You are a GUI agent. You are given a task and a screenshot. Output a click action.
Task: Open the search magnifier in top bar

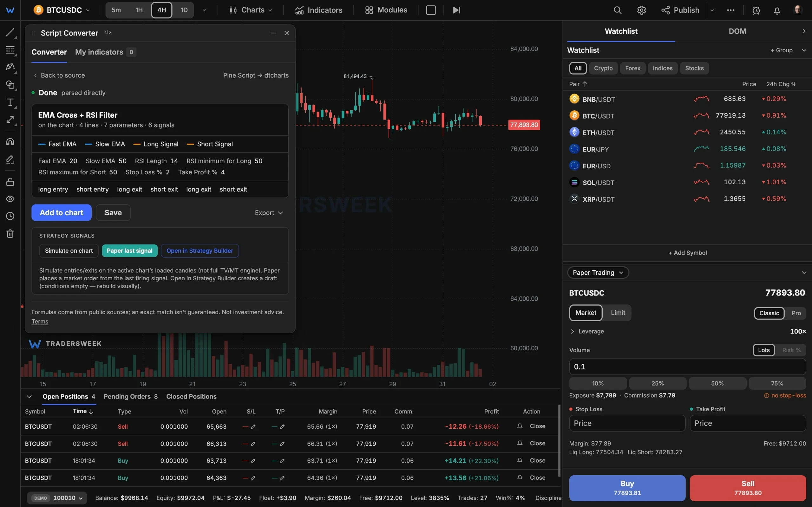pos(618,10)
